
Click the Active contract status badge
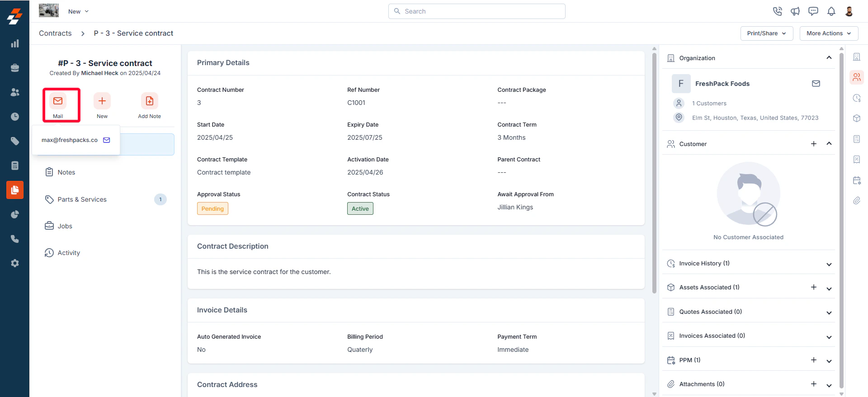click(360, 208)
